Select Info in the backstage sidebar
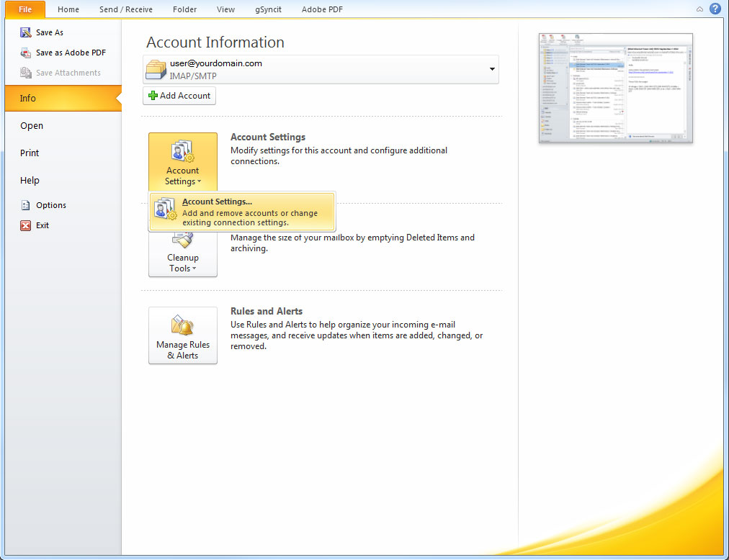This screenshot has height=560, width=729. pos(63,98)
